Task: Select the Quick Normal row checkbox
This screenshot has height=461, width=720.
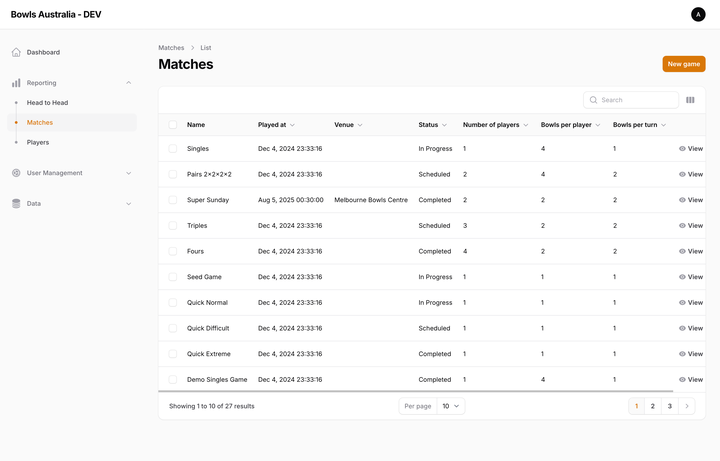Action: pyautogui.click(x=173, y=303)
